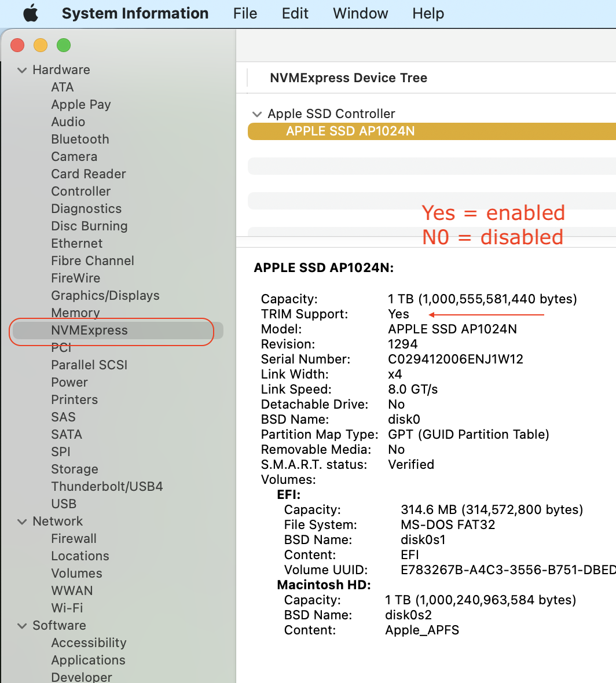The height and width of the screenshot is (683, 616).
Task: Collapse the Apple SSD Controller tree node
Action: 257,114
